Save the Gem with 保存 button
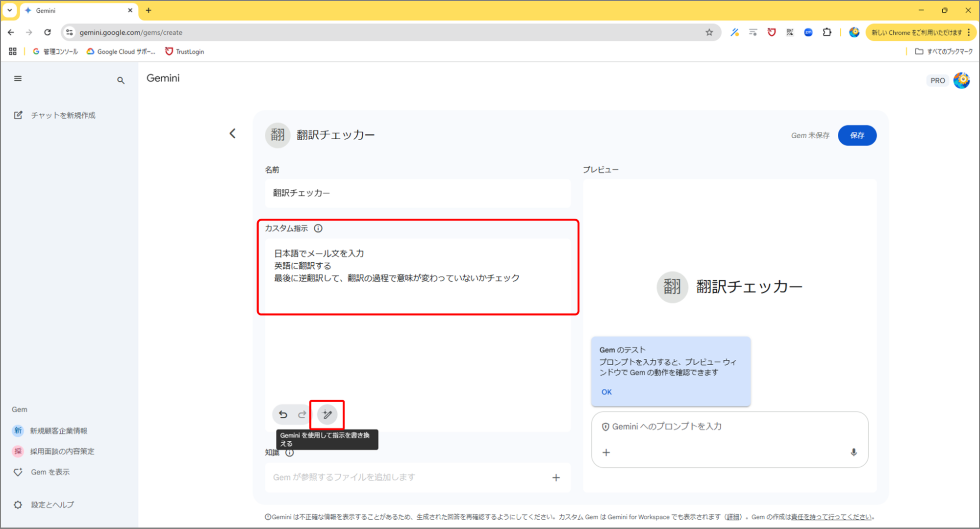The width and height of the screenshot is (980, 529). coord(857,135)
